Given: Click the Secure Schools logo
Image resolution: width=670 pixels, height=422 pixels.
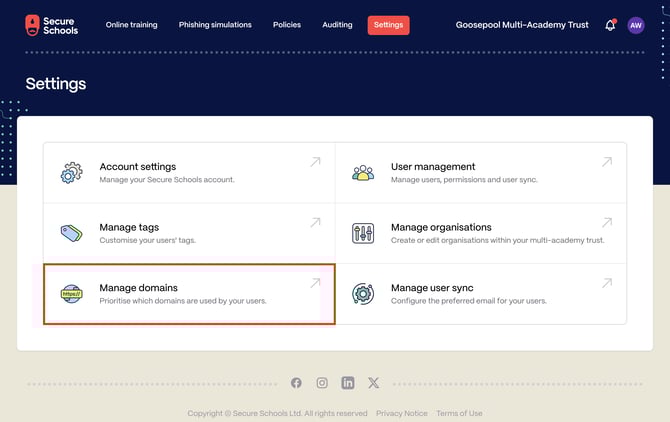Looking at the screenshot, I should click(51, 25).
